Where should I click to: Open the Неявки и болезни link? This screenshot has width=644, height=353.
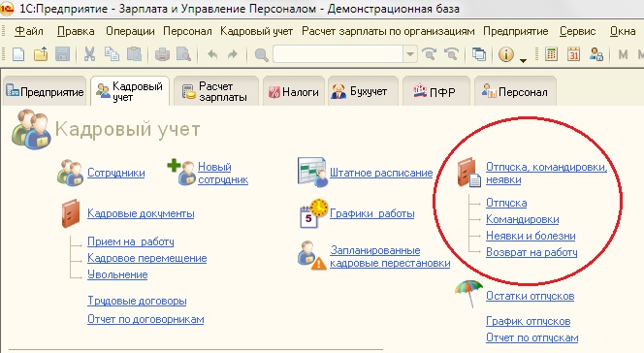click(531, 236)
